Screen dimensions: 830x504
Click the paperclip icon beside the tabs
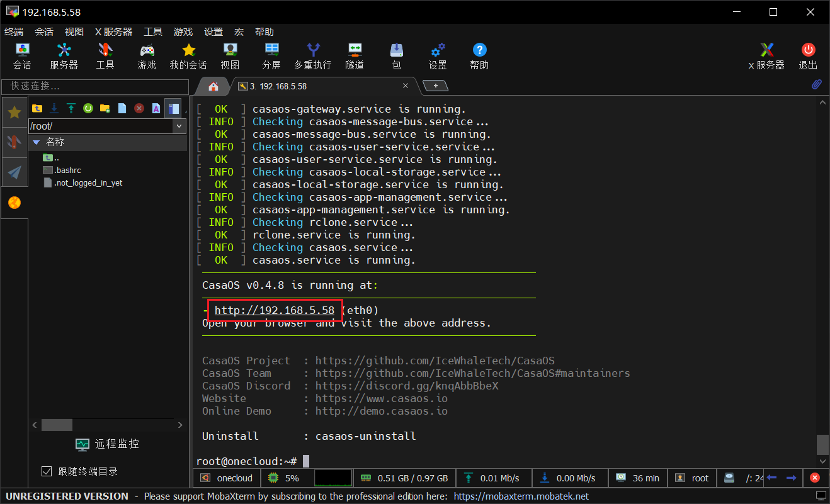(x=816, y=84)
